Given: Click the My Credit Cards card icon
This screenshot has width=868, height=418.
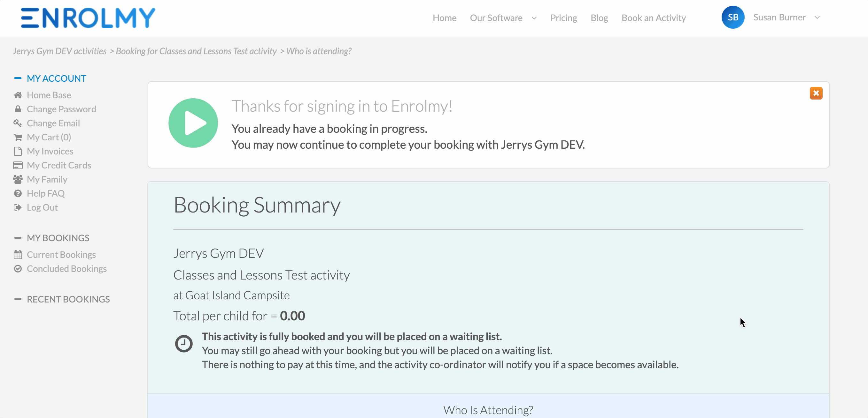Looking at the screenshot, I should click(18, 165).
